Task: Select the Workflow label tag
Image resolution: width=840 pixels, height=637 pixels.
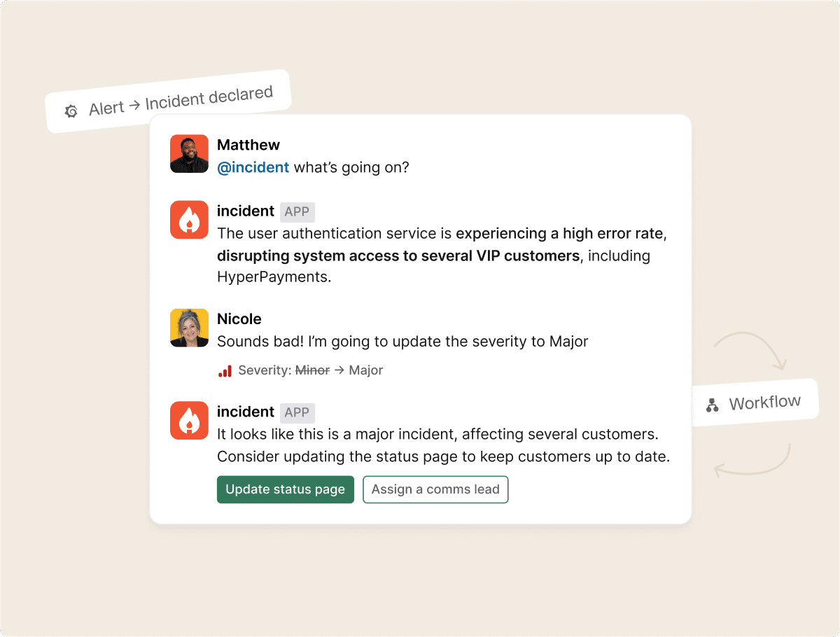Action: [x=755, y=402]
